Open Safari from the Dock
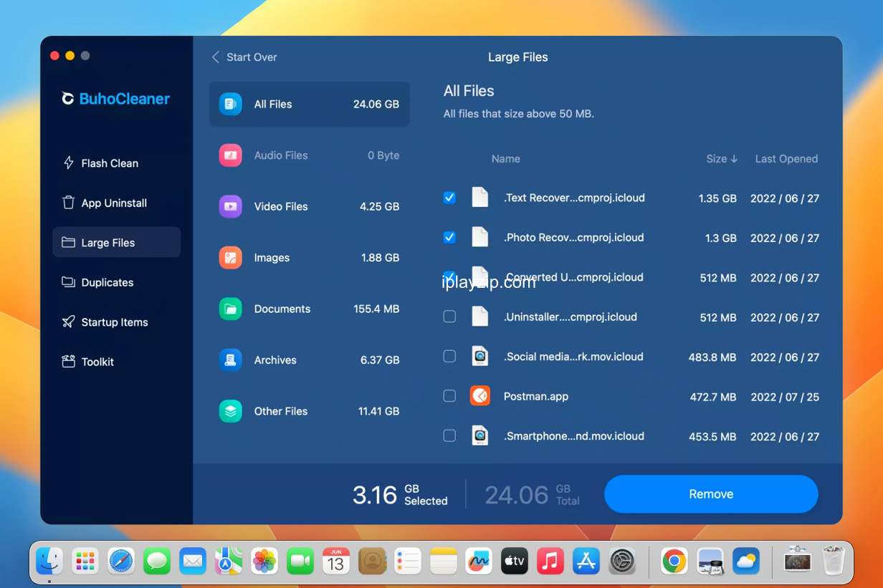This screenshot has width=883, height=588. pyautogui.click(x=121, y=562)
